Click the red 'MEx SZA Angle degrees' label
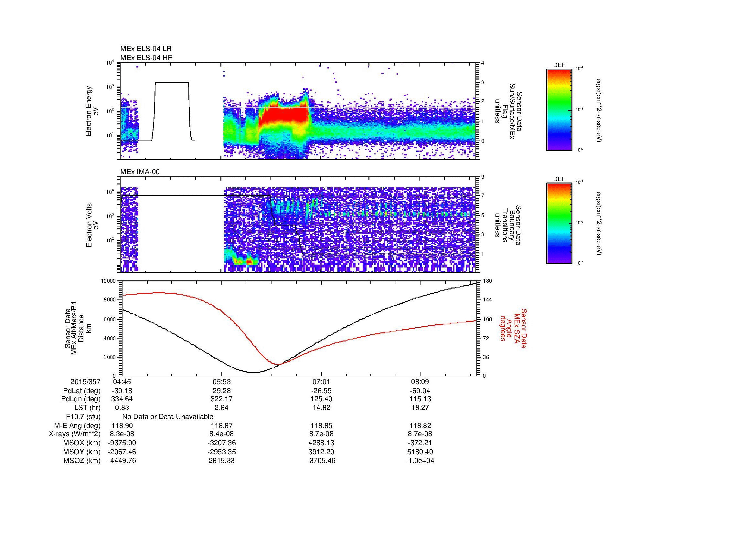 click(513, 328)
